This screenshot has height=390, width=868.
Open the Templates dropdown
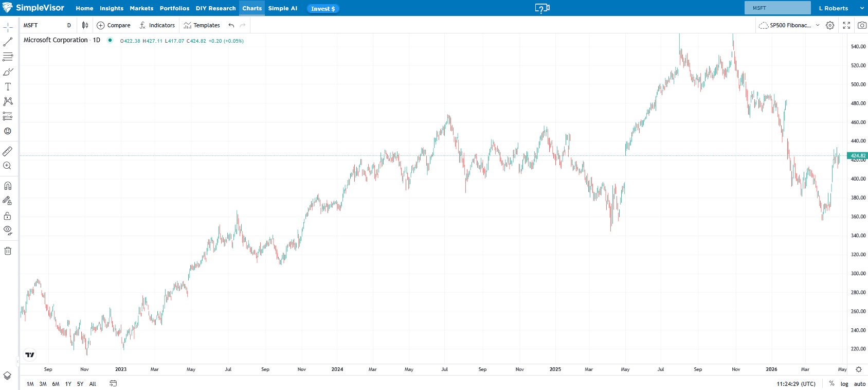pyautogui.click(x=202, y=25)
